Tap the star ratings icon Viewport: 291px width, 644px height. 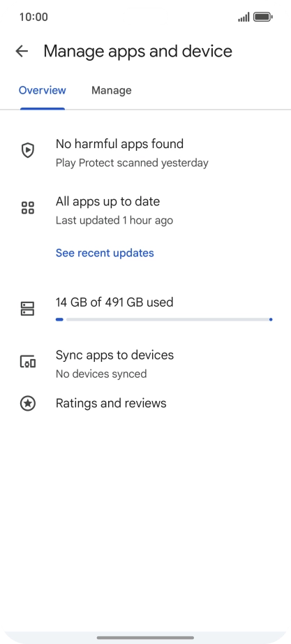coord(27,403)
